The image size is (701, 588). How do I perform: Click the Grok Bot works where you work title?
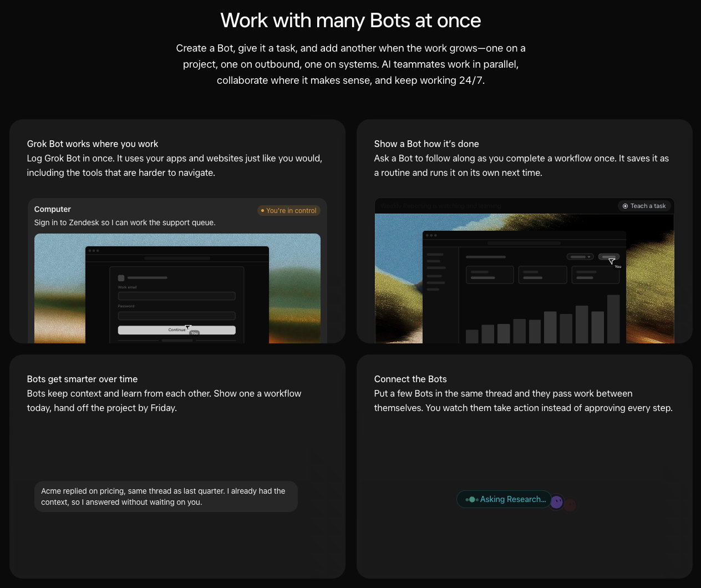click(93, 144)
